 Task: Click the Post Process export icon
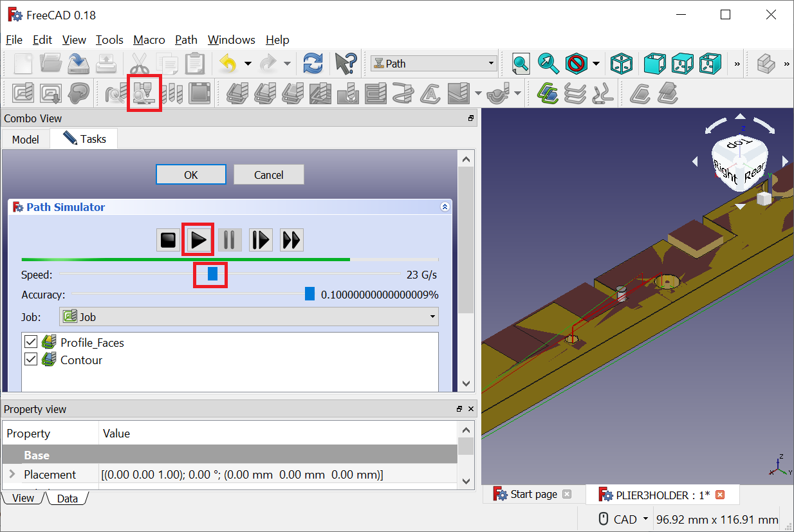(x=51, y=94)
